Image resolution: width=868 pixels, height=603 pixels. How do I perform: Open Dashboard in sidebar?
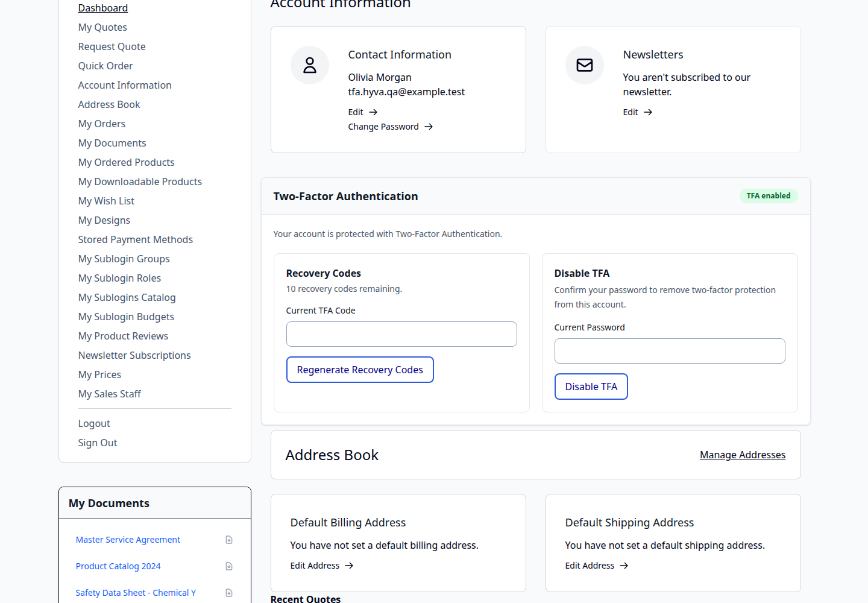103,8
